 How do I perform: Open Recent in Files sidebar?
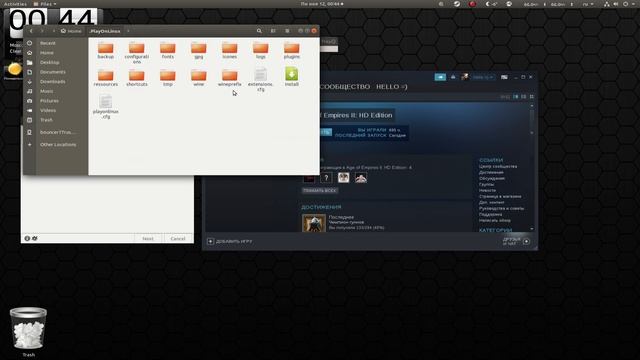47,43
